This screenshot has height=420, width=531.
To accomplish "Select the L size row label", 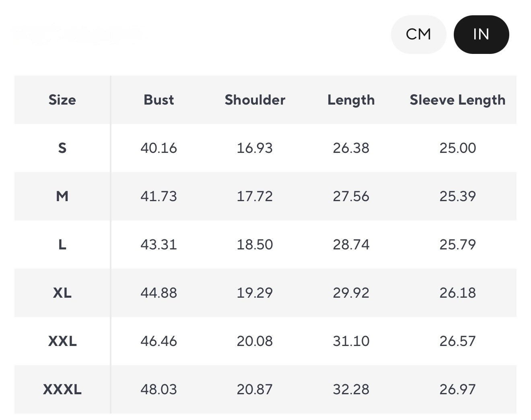I will click(62, 245).
